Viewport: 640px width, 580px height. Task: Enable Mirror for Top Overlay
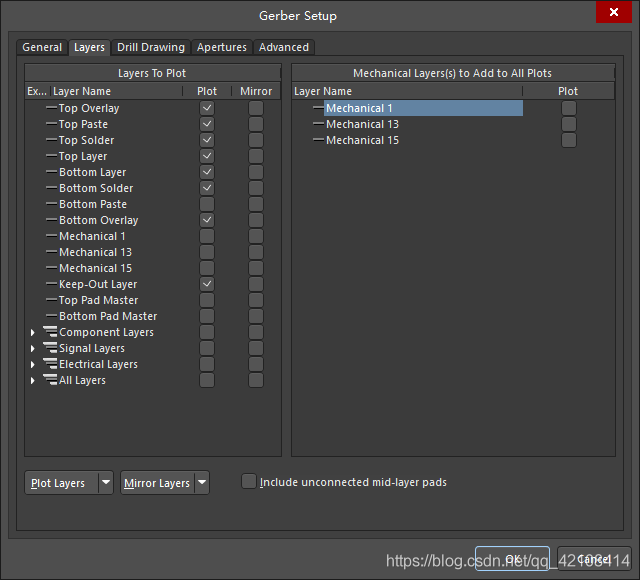pos(256,108)
